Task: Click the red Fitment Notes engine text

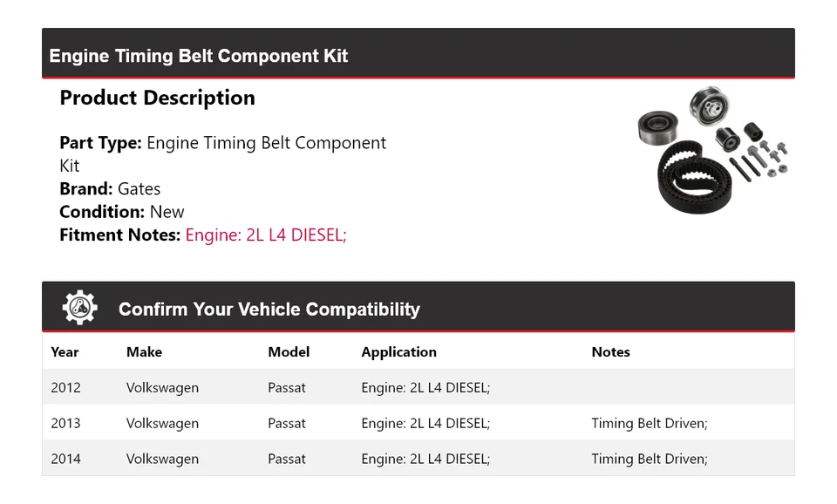Action: (266, 235)
